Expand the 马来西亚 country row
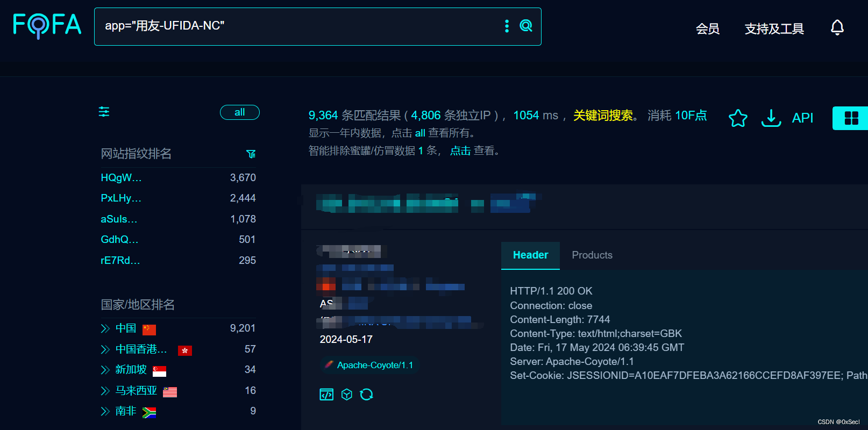The height and width of the screenshot is (430, 868). point(105,391)
